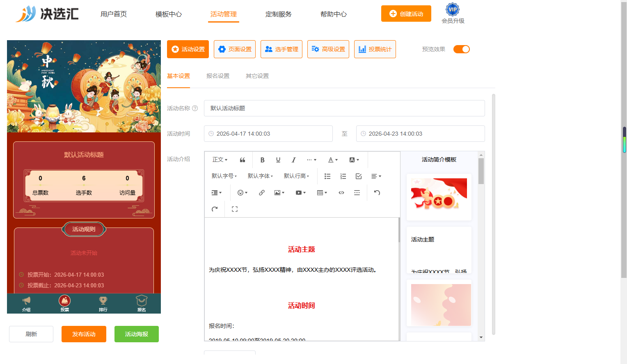Image resolution: width=627 pixels, height=364 pixels.
Task: Toggle the 预览效果 switch
Action: pyautogui.click(x=462, y=49)
